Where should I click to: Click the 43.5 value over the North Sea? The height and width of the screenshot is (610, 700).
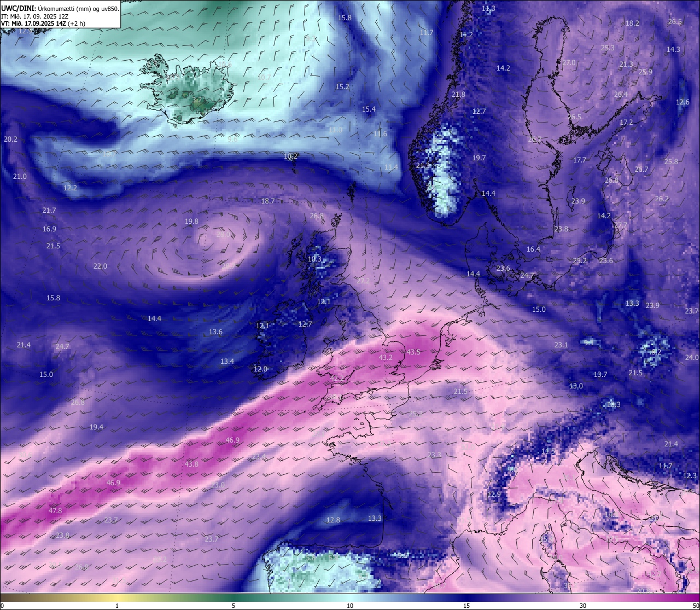click(x=413, y=352)
